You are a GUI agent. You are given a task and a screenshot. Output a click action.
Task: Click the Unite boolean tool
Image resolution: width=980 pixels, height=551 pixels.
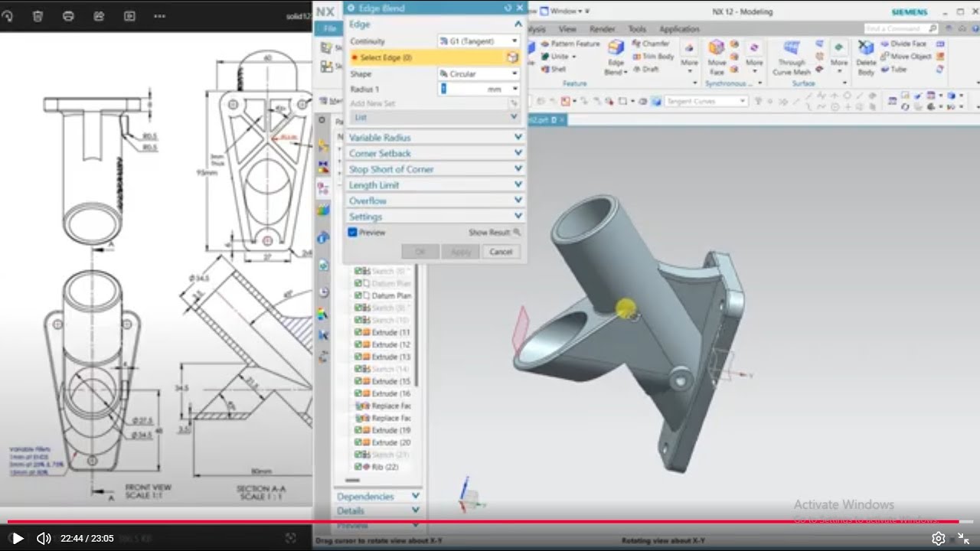tap(560, 57)
